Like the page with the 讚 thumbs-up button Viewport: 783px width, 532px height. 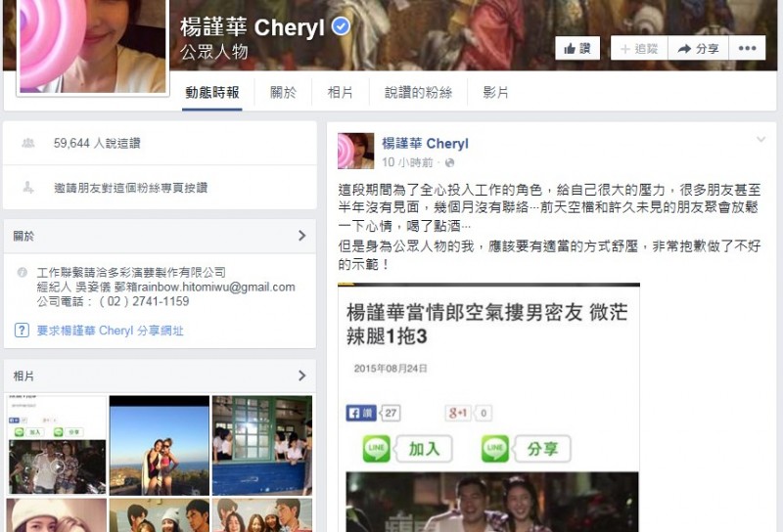tap(577, 49)
